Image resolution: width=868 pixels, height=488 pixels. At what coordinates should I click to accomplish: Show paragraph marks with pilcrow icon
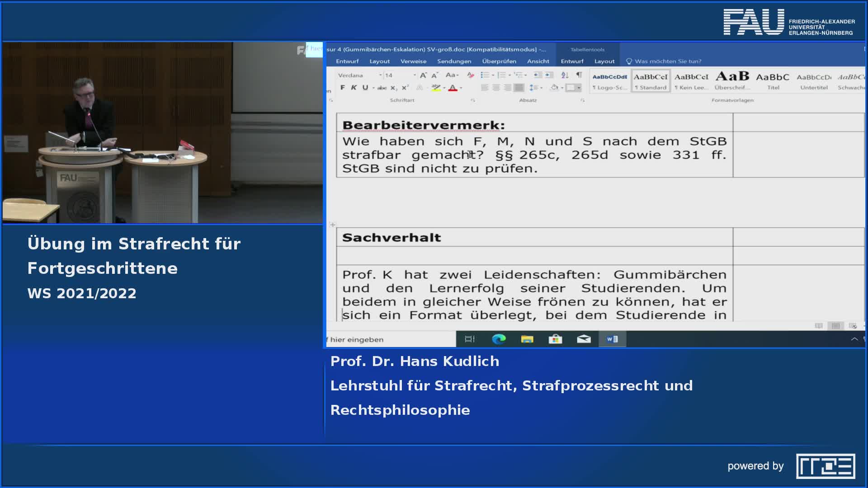[579, 75]
